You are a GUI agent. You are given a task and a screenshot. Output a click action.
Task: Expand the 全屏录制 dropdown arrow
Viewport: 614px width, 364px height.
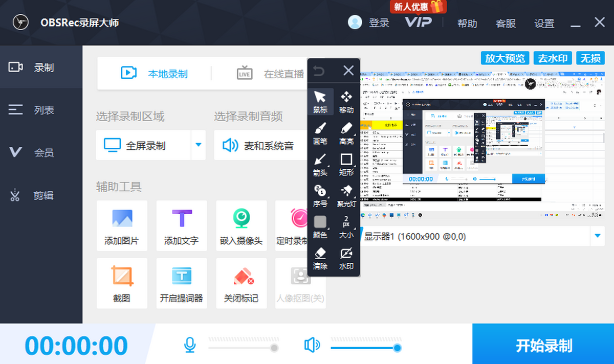click(x=199, y=145)
